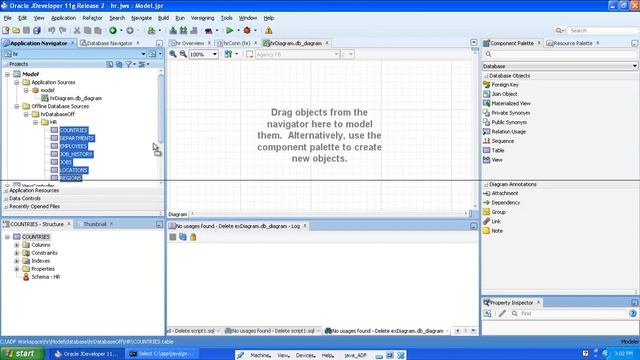Open the hr application dropdown
640x360 pixels.
143,54
